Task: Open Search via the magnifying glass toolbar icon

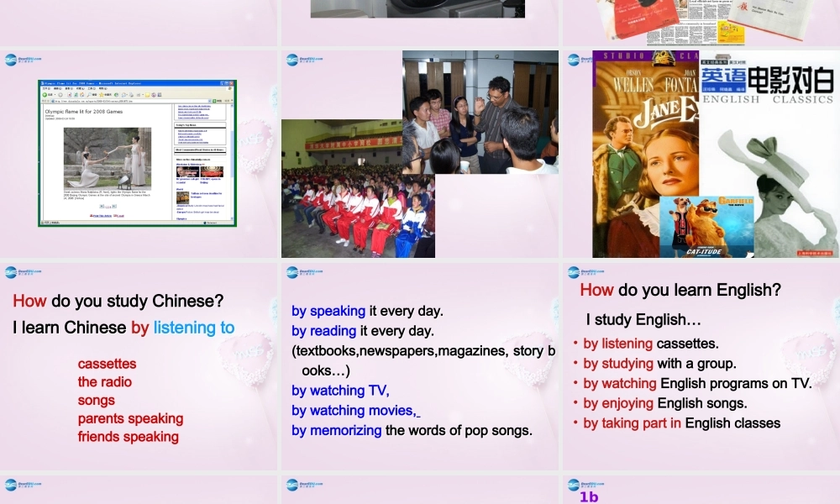Action: 89,95
